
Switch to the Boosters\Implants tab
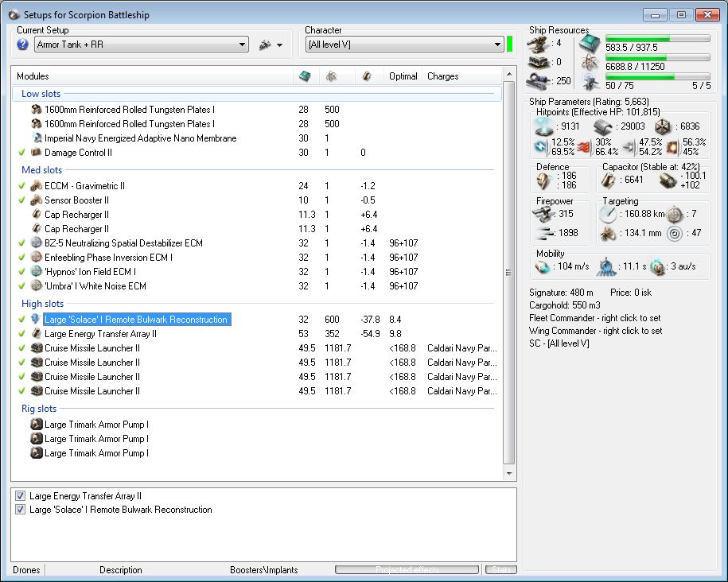[263, 569]
